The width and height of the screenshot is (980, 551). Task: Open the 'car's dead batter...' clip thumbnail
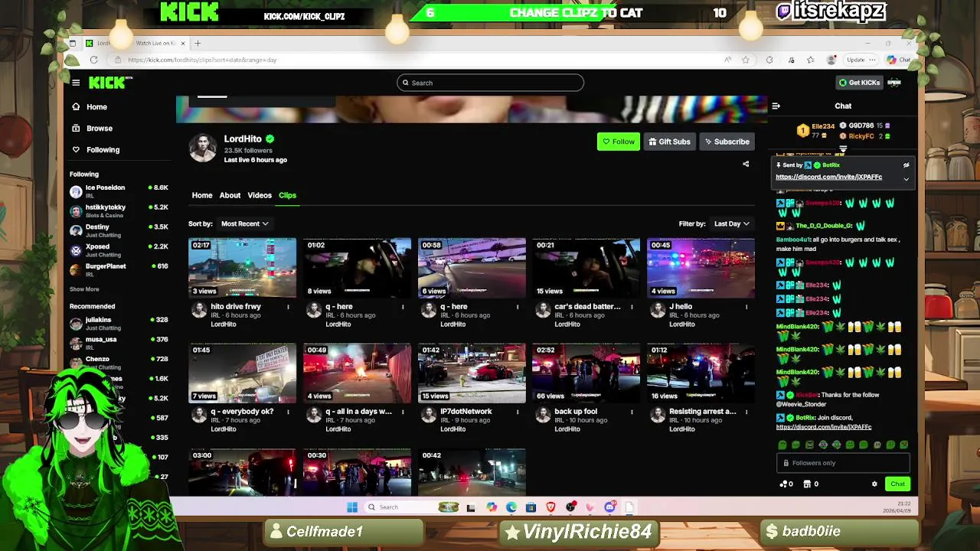(x=586, y=267)
